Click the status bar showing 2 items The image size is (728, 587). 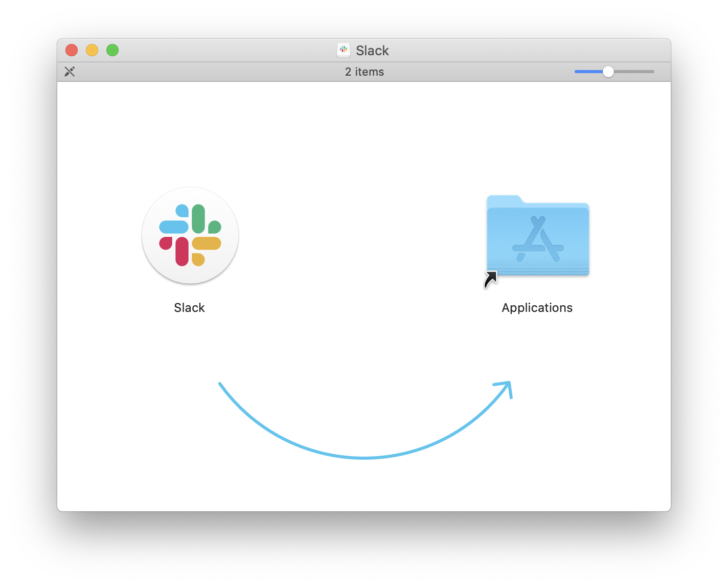(364, 72)
